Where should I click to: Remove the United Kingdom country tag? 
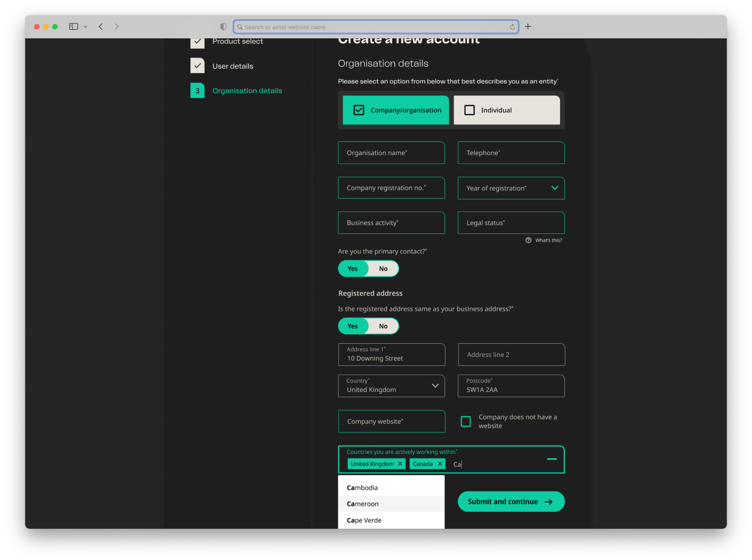click(x=400, y=464)
